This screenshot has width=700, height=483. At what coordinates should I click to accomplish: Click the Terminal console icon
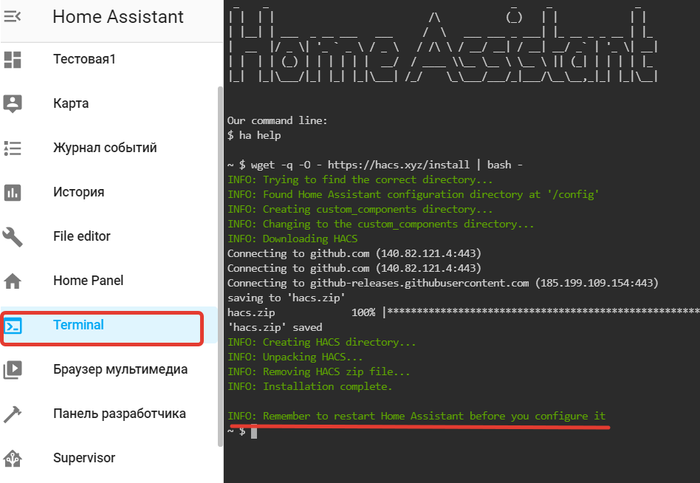click(13, 326)
